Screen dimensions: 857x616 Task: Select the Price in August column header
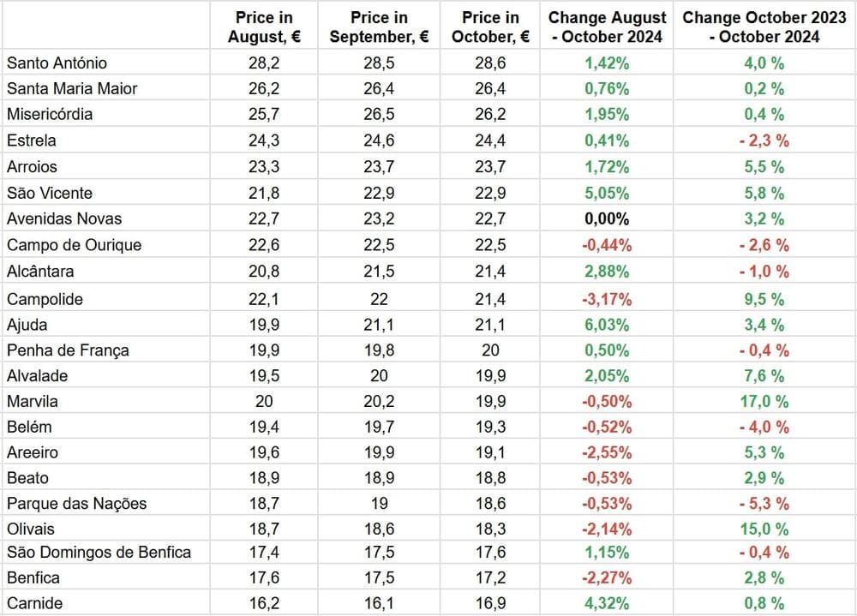[264, 27]
